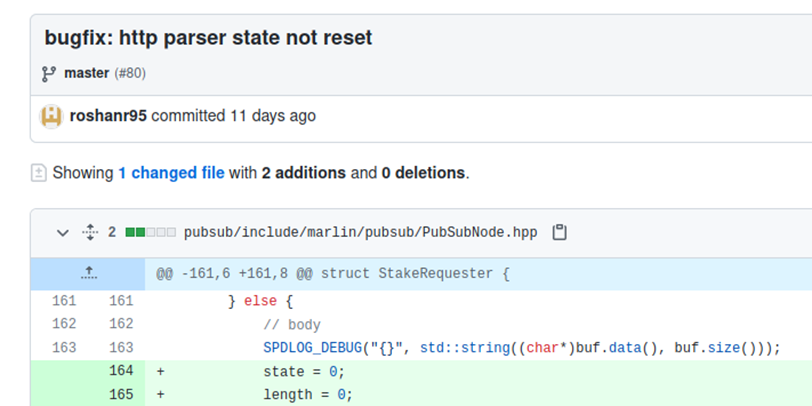Screen dimensions: 812x406
Task: Expand hidden lines above the hunk header
Action: [89, 273]
